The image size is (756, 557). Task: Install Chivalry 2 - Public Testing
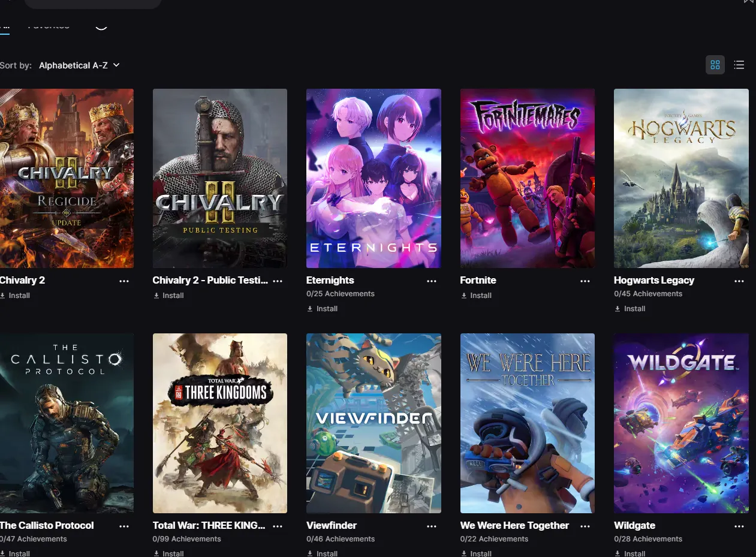pyautogui.click(x=168, y=296)
